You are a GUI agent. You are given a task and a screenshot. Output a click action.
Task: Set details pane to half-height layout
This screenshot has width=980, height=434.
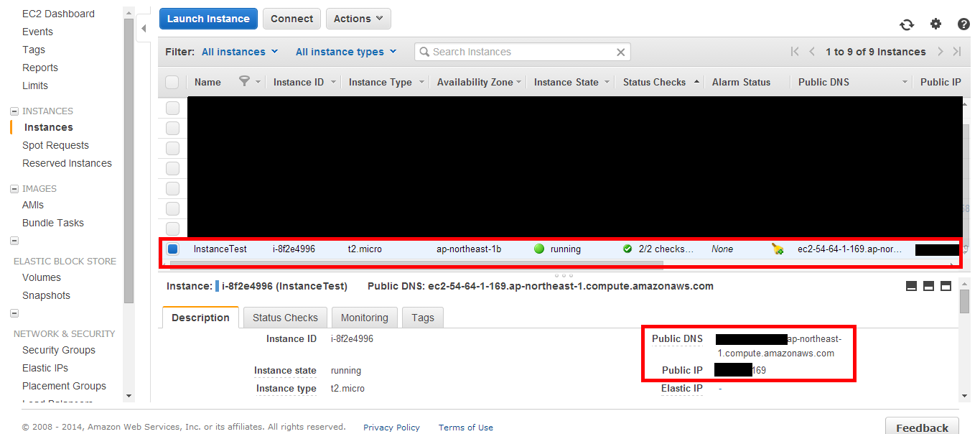pos(928,286)
